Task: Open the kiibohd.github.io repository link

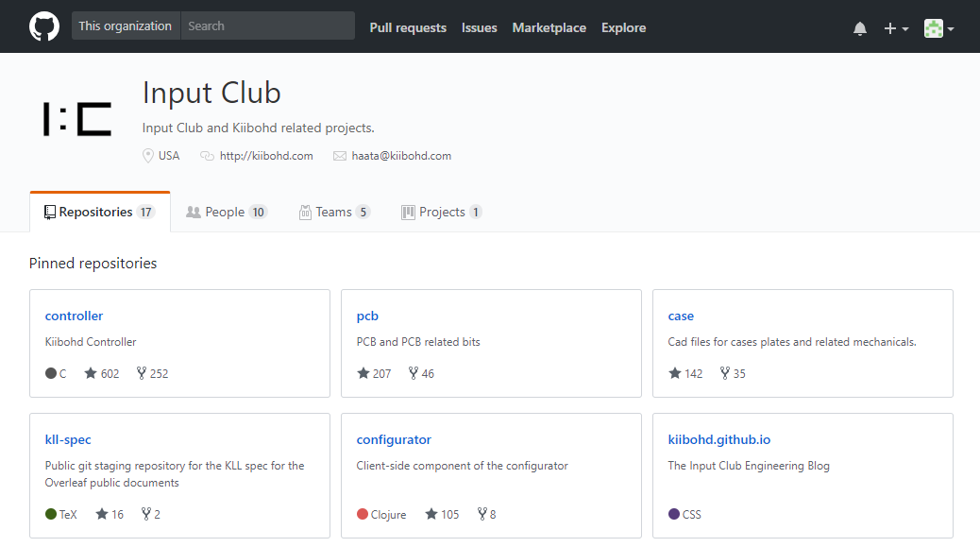Action: (718, 439)
